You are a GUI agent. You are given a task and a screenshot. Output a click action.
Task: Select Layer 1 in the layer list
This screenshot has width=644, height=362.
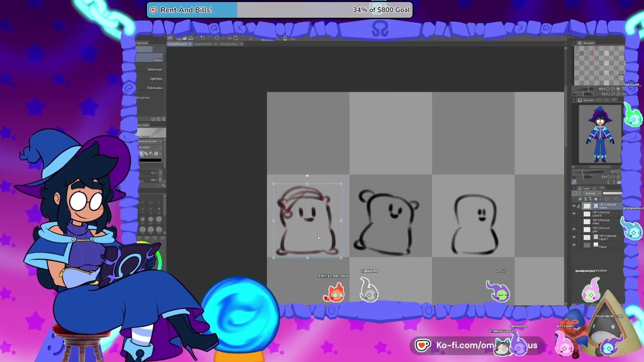[x=602, y=237]
